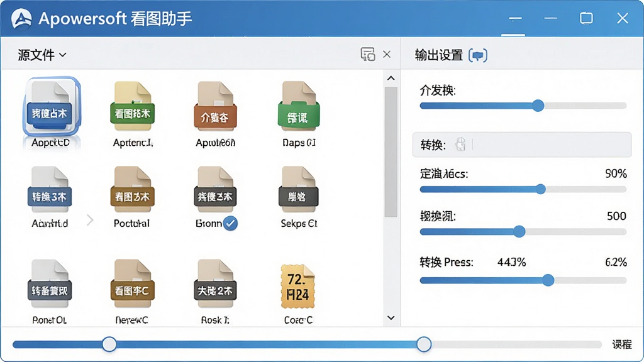Click the 500 value text
Image resolution: width=644 pixels, height=362 pixels.
click(616, 216)
